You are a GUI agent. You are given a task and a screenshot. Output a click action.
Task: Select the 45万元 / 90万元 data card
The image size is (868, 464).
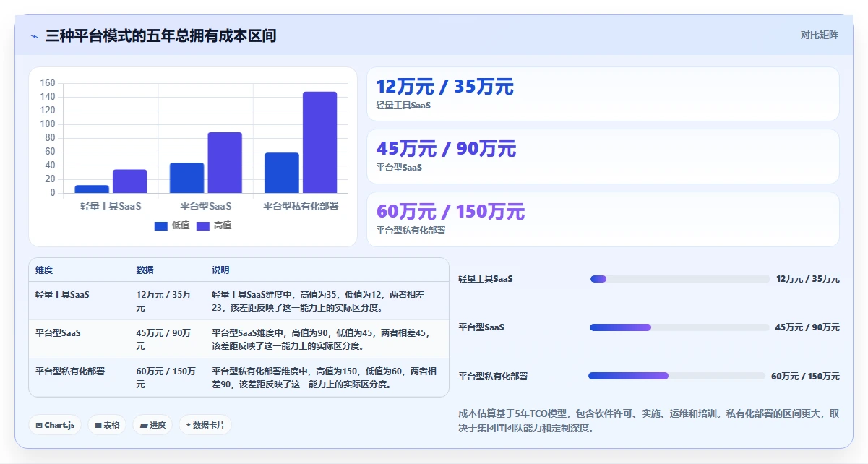tap(603, 156)
